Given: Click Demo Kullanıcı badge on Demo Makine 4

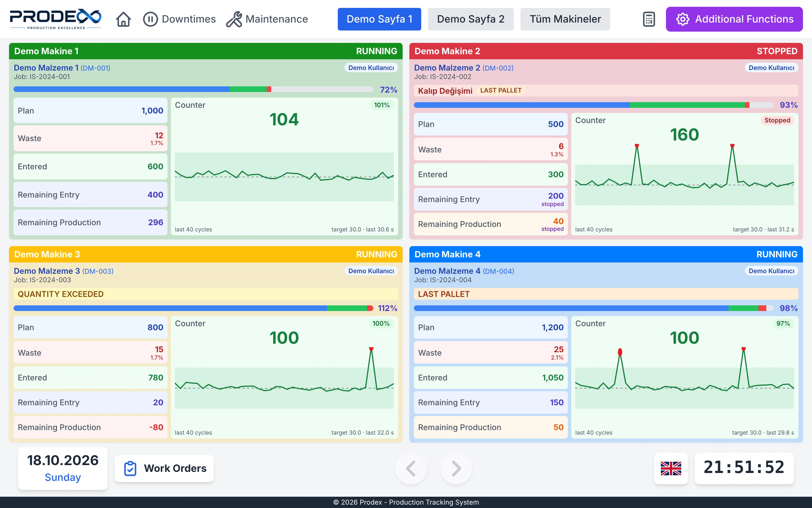Looking at the screenshot, I should [771, 271].
